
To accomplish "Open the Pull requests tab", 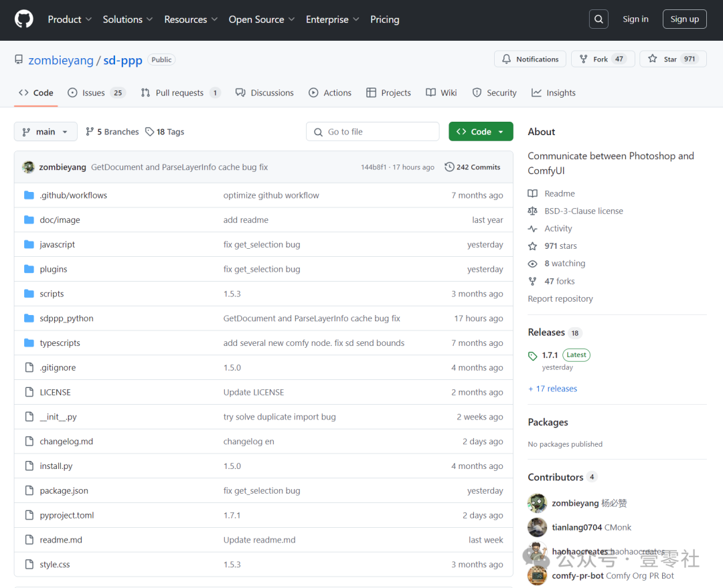I will pyautogui.click(x=180, y=92).
